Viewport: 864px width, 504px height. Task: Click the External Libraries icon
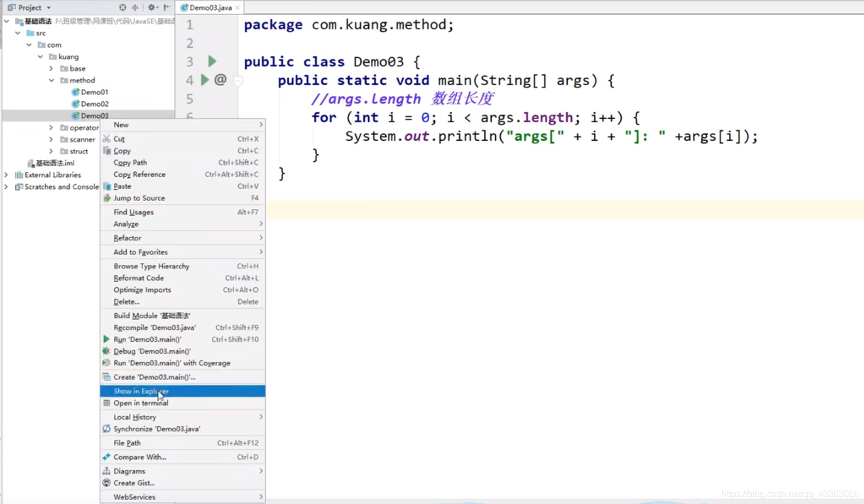click(x=19, y=175)
